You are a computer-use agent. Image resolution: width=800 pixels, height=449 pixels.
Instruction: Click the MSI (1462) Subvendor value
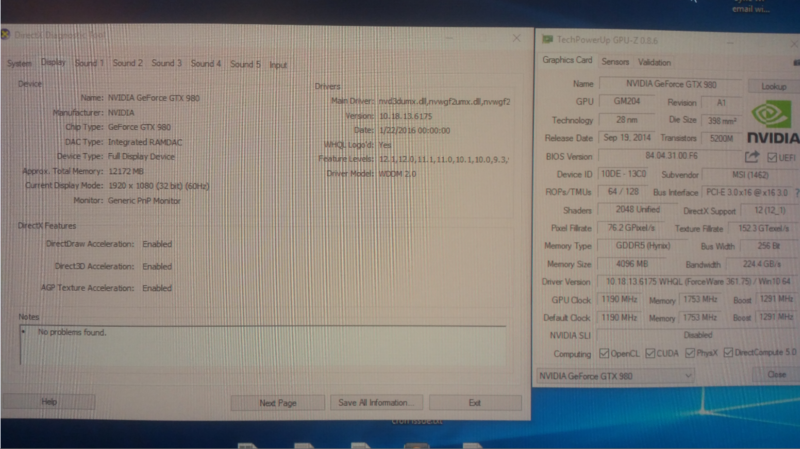pos(750,175)
